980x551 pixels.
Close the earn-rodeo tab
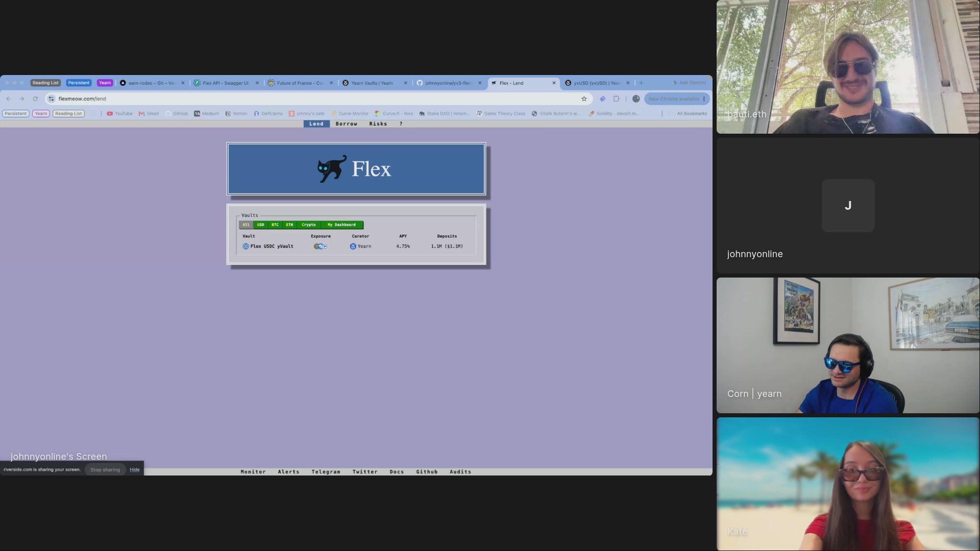(183, 83)
